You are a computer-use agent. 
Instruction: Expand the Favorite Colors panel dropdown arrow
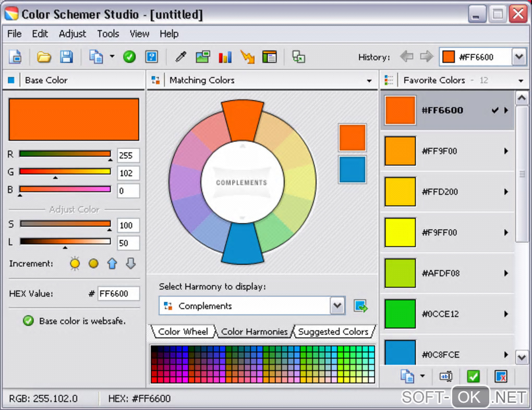pos(521,81)
